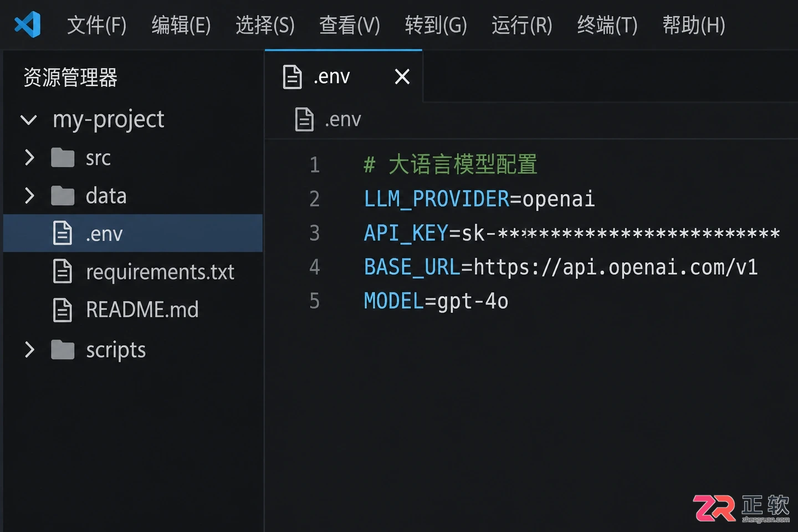Click the .env file icon in explorer
This screenshot has width=798, height=532.
[63, 233]
